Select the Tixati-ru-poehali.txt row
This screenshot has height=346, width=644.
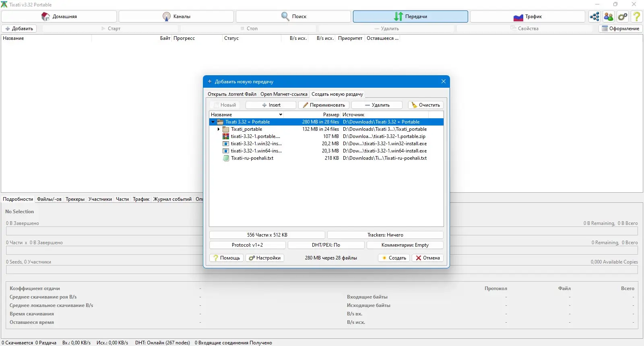tap(326, 158)
